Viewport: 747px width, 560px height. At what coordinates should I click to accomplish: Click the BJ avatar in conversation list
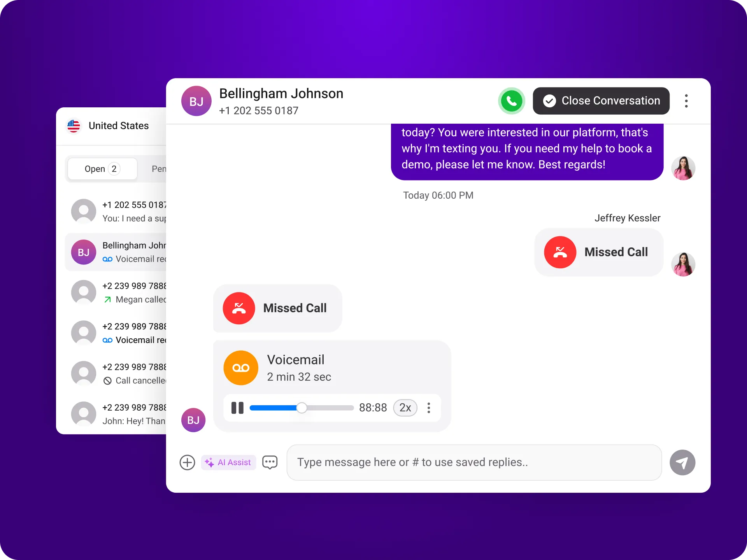84,252
